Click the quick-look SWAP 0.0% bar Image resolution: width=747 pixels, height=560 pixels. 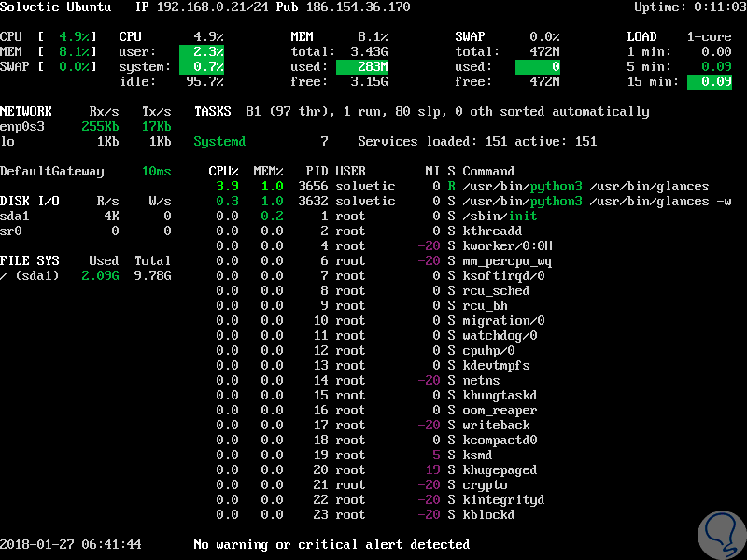tap(48, 66)
